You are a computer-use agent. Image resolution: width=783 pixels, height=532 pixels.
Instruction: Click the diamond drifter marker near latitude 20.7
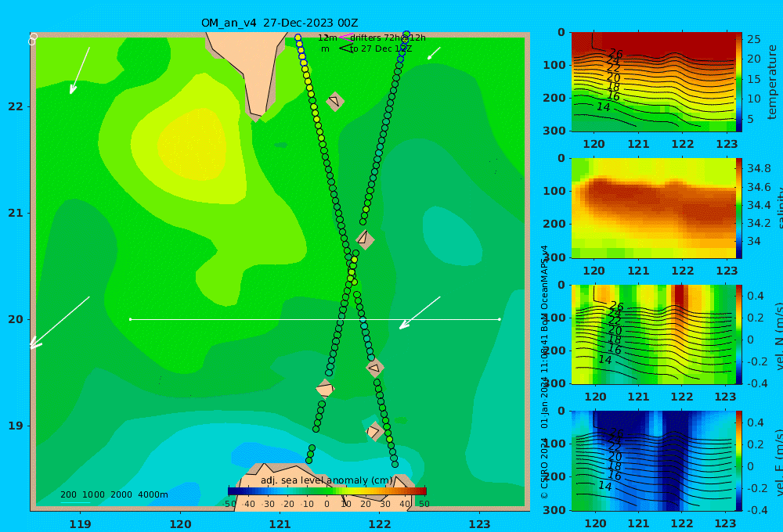pyautogui.click(x=365, y=239)
